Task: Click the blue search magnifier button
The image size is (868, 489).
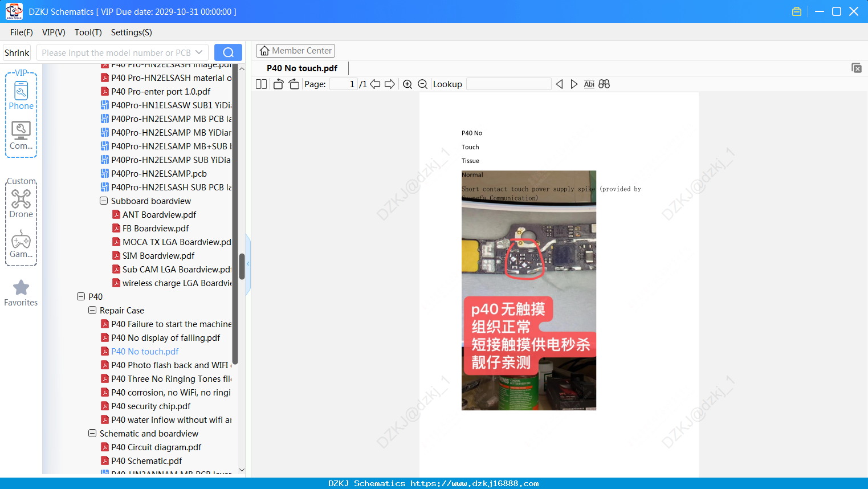Action: click(x=228, y=52)
